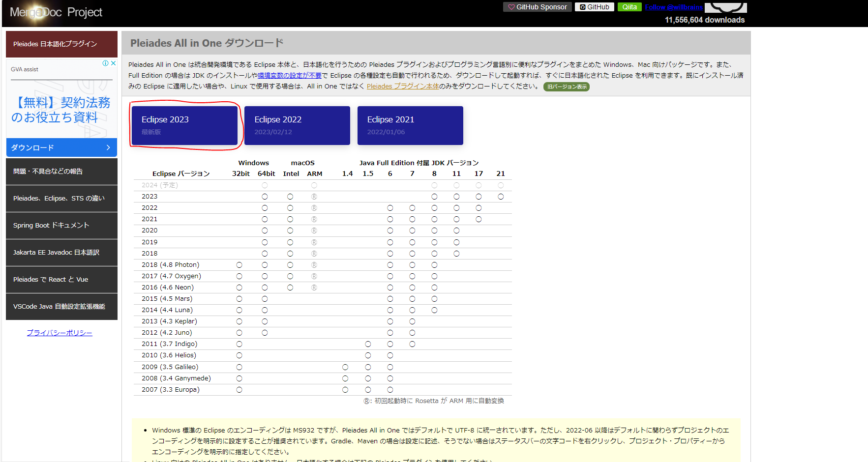Click 2023 row JDK 21 circle
Screen dimensions: 868x462
(501, 197)
